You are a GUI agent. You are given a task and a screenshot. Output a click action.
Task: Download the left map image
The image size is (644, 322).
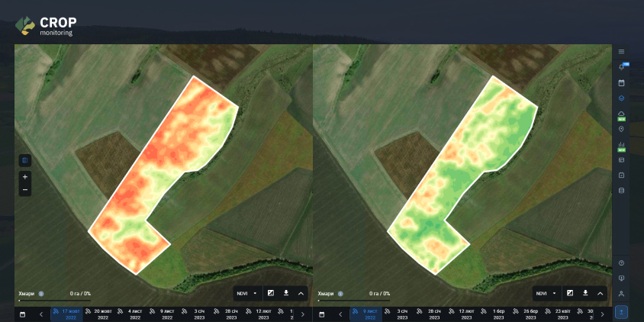(x=286, y=293)
